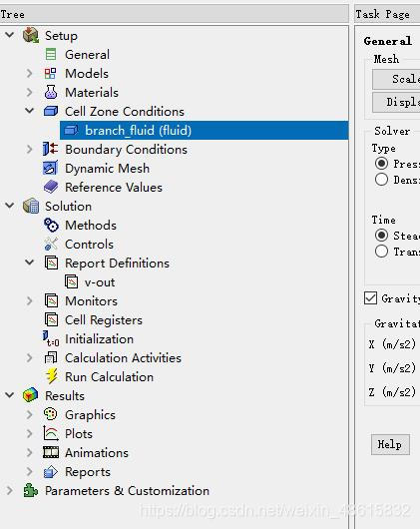The height and width of the screenshot is (529, 420).
Task: Toggle the Gravity checkbox
Action: [370, 298]
